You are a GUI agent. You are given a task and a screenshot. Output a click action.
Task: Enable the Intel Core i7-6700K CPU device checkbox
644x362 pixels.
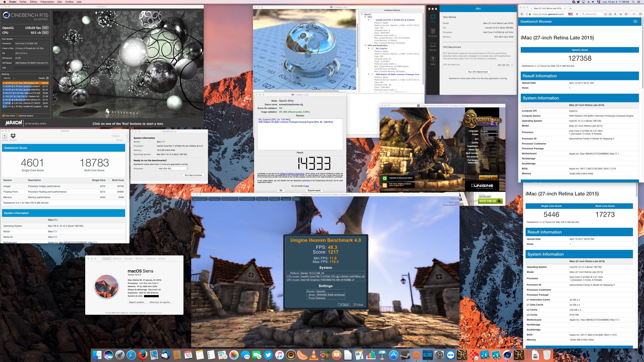(373, 20)
